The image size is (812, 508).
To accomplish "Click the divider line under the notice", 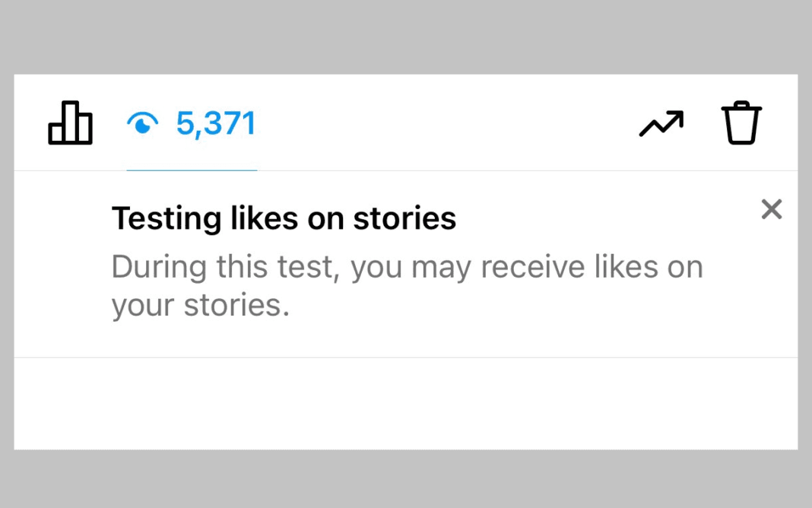I will (x=406, y=357).
